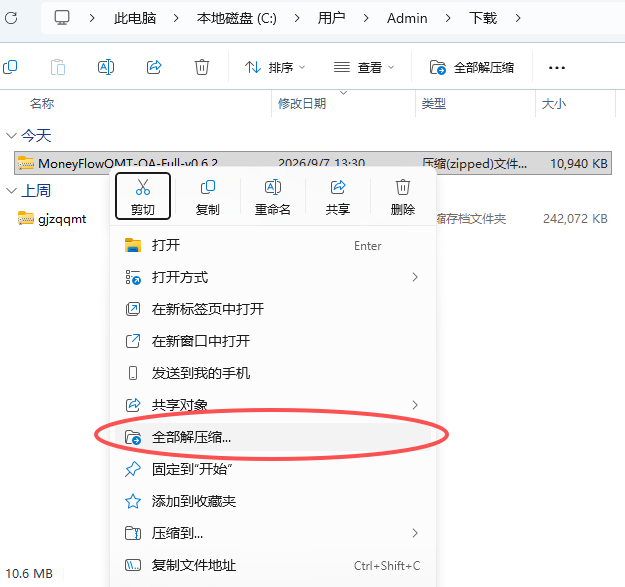The width and height of the screenshot is (625, 587).
Task: Click Admin in the breadcrumb path
Action: click(407, 18)
